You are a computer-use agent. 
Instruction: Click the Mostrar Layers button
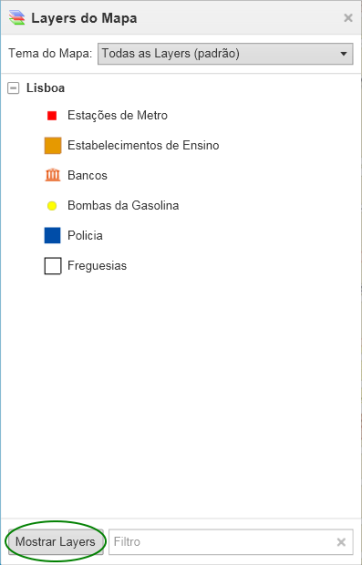pos(56,542)
